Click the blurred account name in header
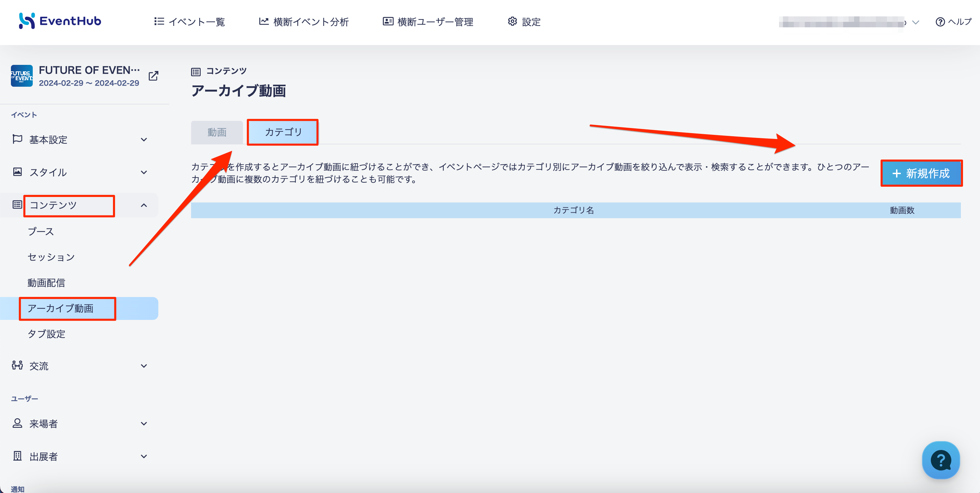The width and height of the screenshot is (980, 493). tap(842, 22)
